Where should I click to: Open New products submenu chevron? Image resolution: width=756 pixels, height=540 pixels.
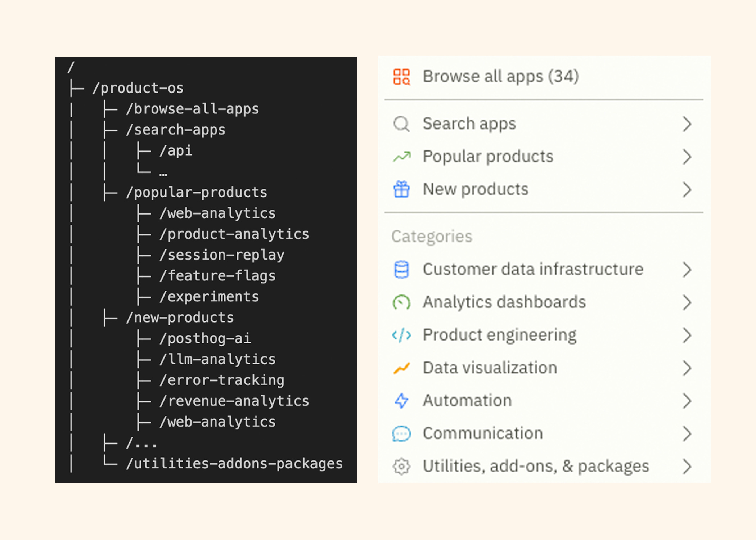coord(687,190)
